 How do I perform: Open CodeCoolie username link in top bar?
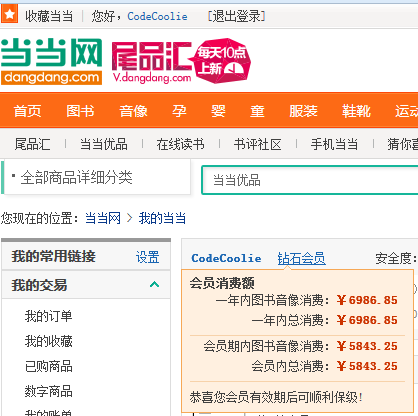pyautogui.click(x=157, y=16)
